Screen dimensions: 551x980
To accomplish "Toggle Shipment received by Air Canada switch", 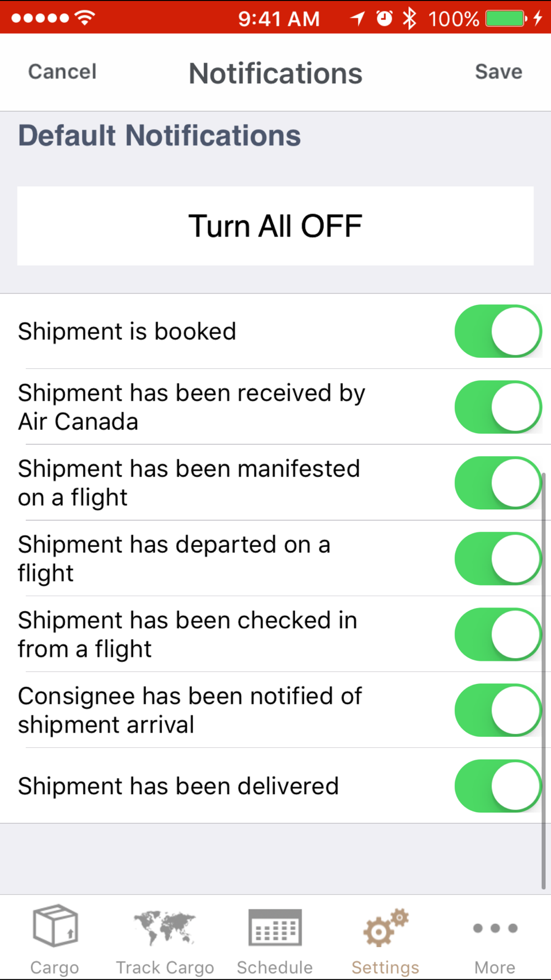I will tap(498, 407).
